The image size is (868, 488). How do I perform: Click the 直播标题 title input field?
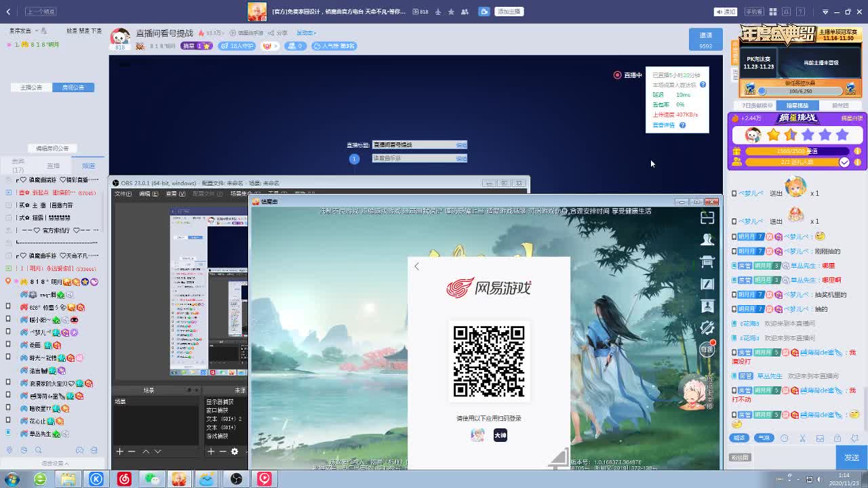420,145
